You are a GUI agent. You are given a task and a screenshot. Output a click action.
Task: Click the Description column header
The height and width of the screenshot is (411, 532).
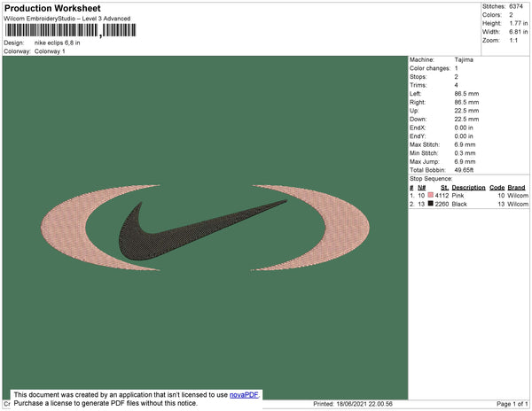[468, 188]
